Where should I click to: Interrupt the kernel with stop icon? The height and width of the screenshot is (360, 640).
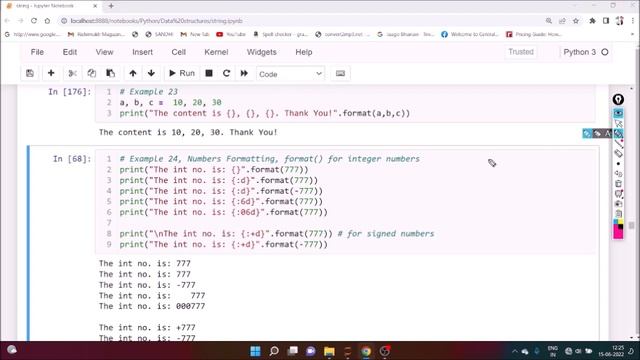tap(209, 73)
